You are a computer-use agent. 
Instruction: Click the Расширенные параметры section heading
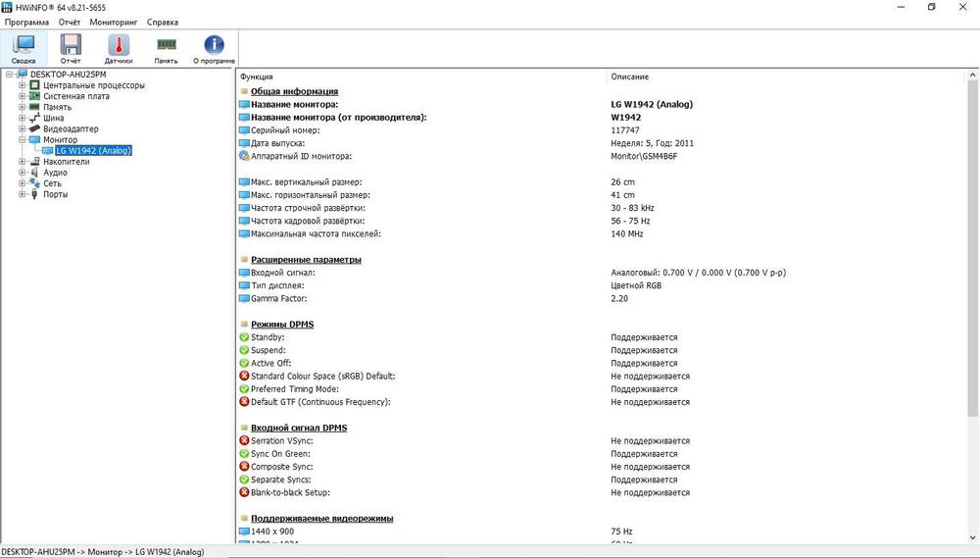(x=306, y=260)
